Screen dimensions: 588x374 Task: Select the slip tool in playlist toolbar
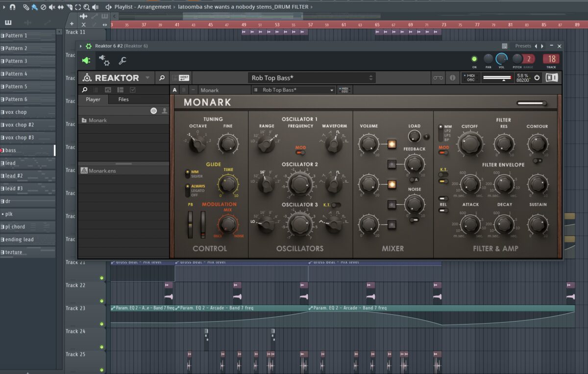click(x=61, y=7)
